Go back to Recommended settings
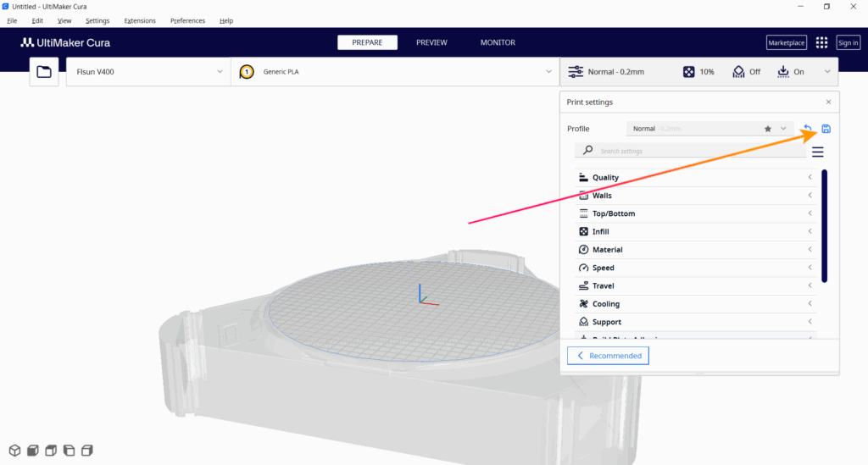 point(608,356)
